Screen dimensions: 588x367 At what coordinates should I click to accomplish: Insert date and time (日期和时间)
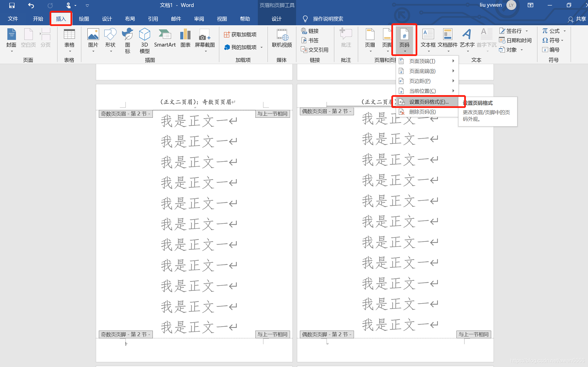coord(515,40)
